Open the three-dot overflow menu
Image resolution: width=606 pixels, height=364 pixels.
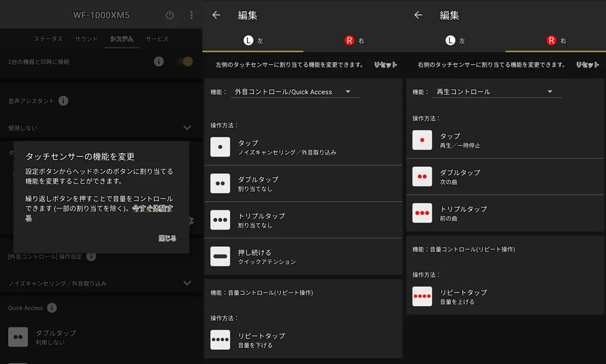click(191, 15)
